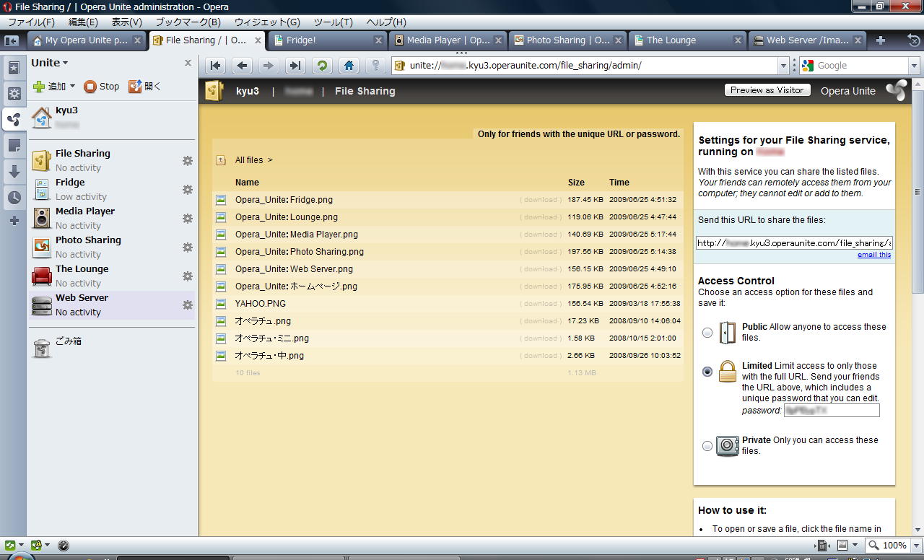This screenshot has height=560, width=924.
Task: Open Opera_Unite: Fridge.png file link
Action: (284, 200)
